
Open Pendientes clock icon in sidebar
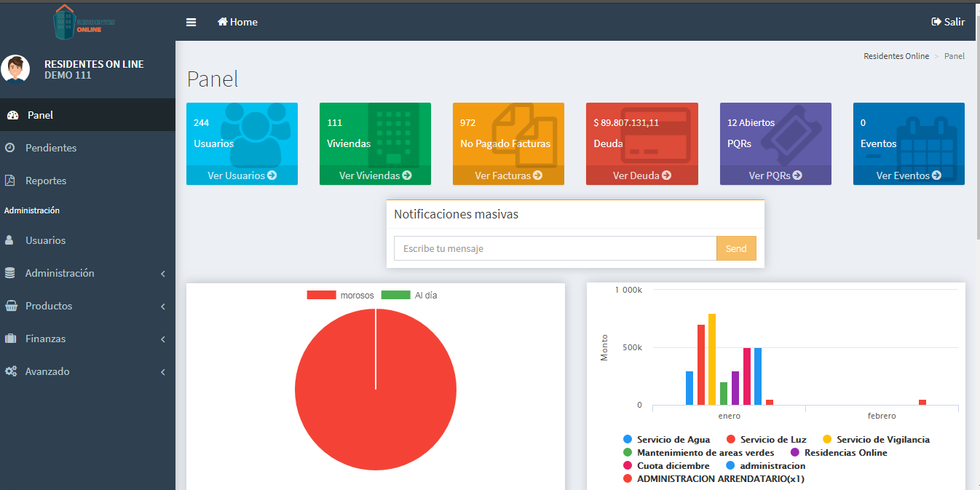click(10, 148)
